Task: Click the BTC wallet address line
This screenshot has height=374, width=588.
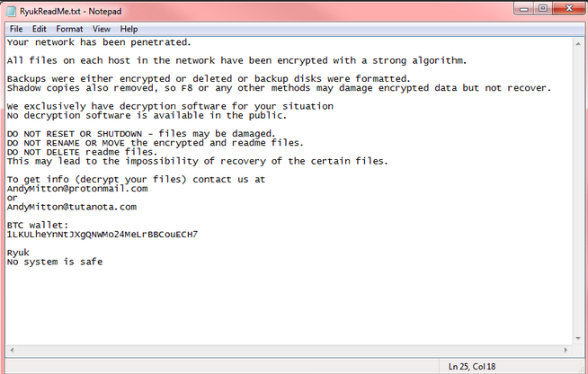Action: click(102, 235)
